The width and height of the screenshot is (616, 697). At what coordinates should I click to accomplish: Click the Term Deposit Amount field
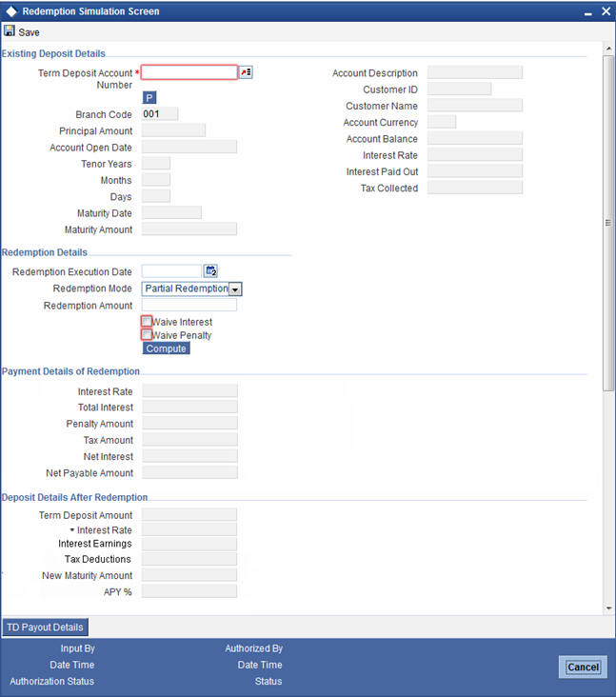pyautogui.click(x=189, y=515)
